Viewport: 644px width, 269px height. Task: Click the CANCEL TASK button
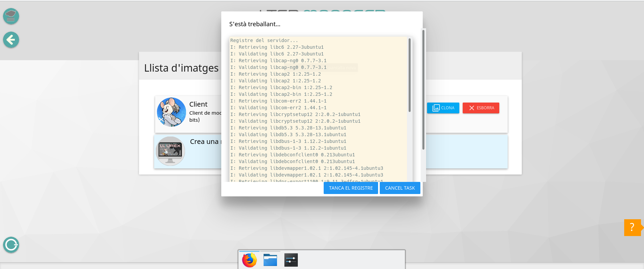click(x=400, y=188)
